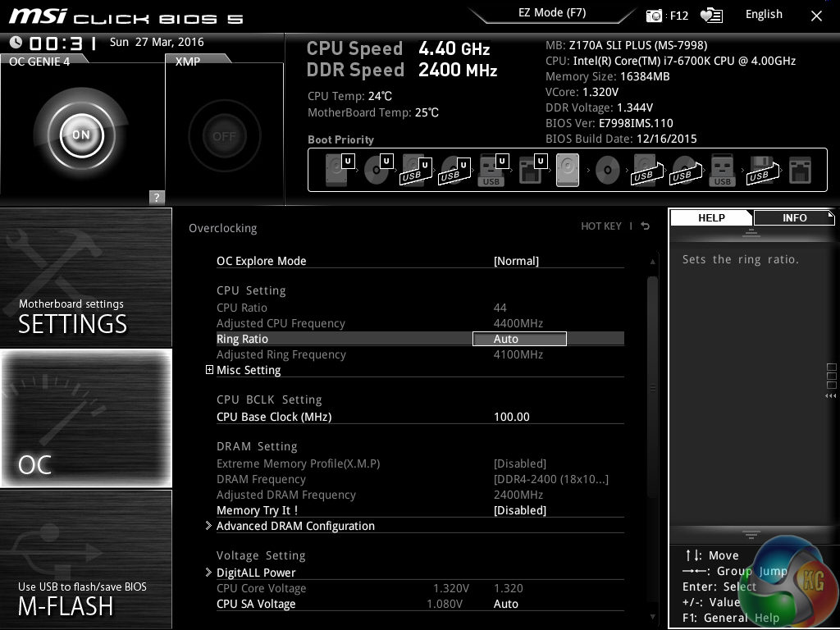Click the undo arrow beside HOT KEY
840x630 pixels.
[x=646, y=226]
